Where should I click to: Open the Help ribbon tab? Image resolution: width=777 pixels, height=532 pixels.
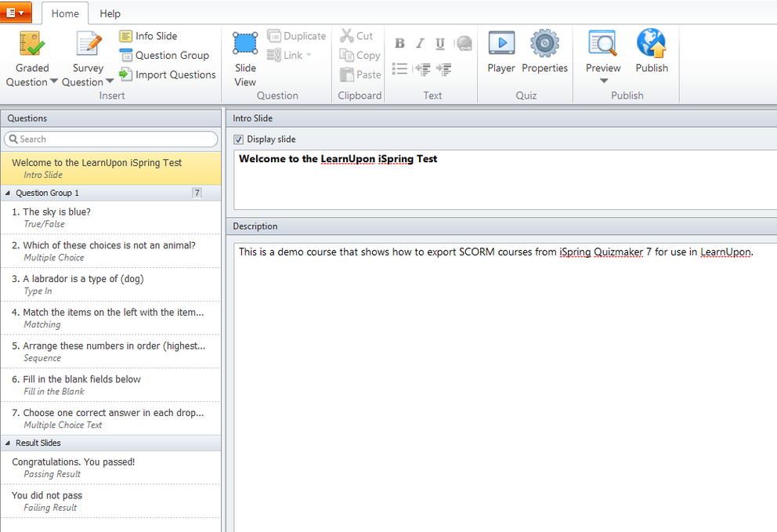point(110,13)
